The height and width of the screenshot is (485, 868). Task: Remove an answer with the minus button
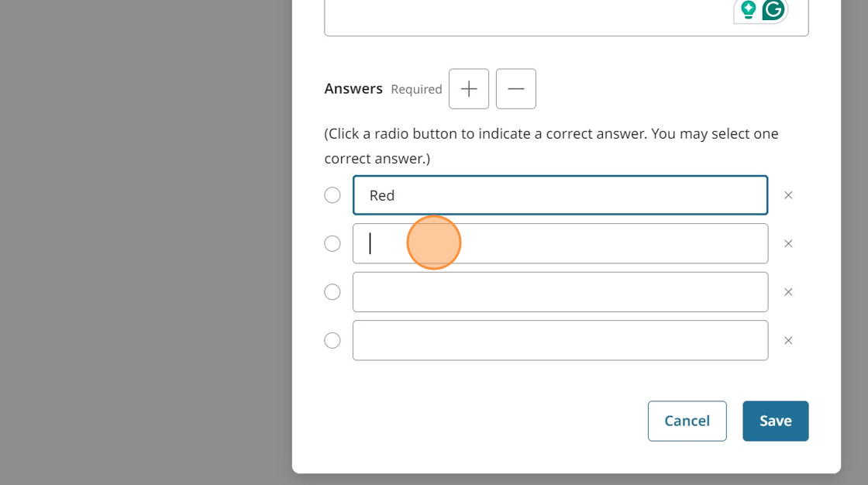click(x=516, y=89)
